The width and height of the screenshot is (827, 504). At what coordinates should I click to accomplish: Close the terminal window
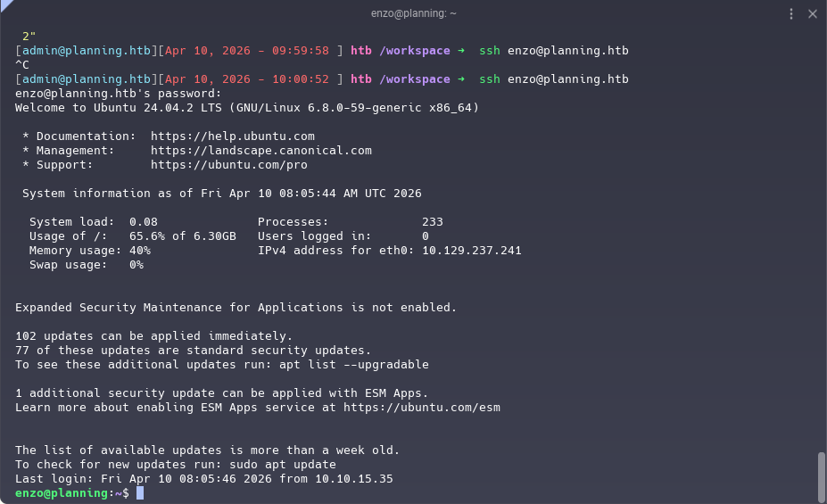click(813, 13)
